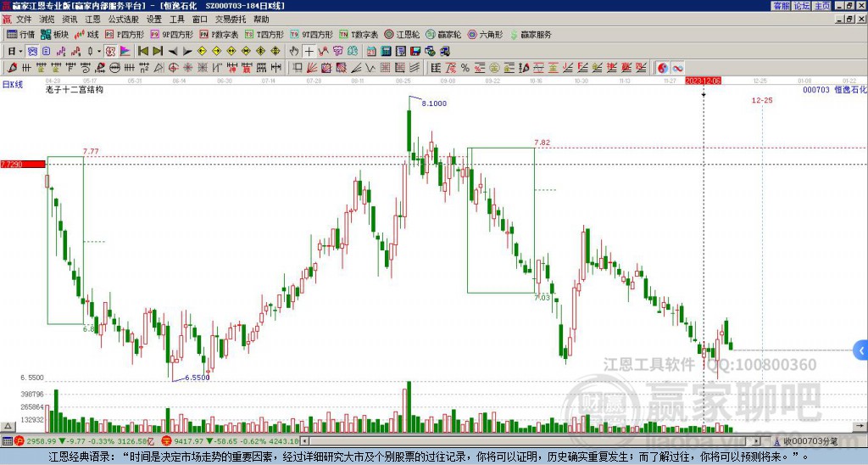Open the P四方形 tool
This screenshot has height=465, width=868.
tap(125, 34)
